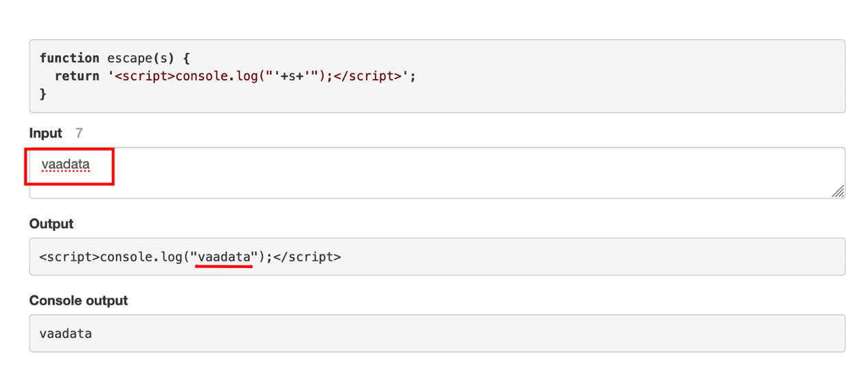This screenshot has height=376, width=868.
Task: Click console.log text in the Output box
Action: (x=141, y=257)
